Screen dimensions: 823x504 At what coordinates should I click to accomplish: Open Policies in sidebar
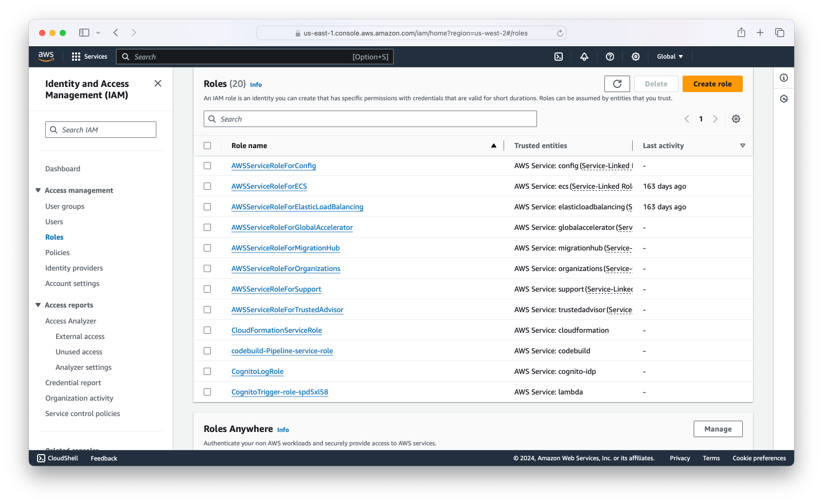coord(57,253)
